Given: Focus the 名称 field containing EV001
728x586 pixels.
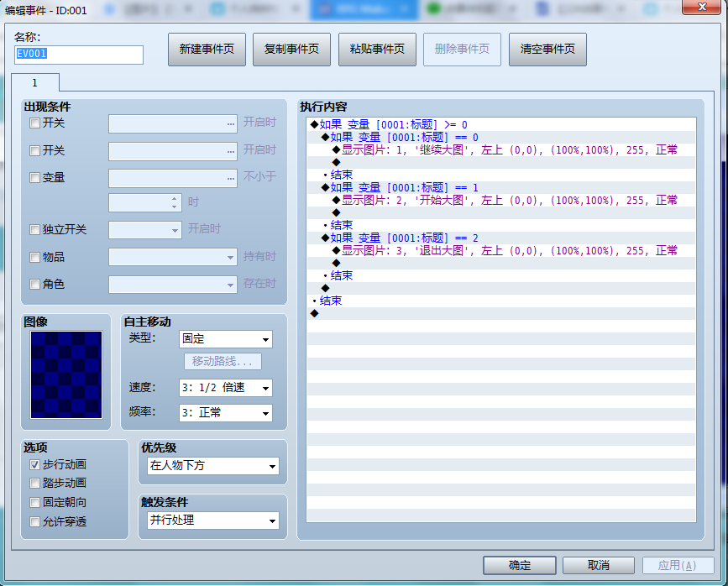Looking at the screenshot, I should [x=78, y=55].
